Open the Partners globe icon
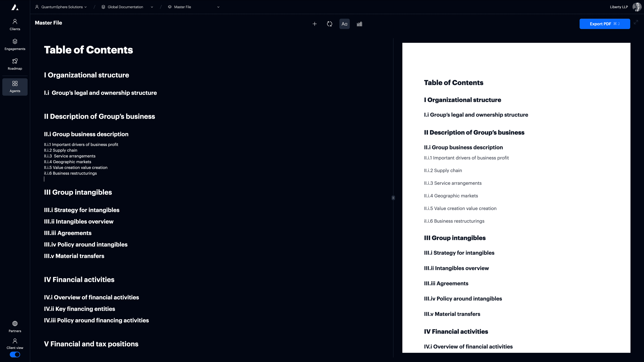 click(x=15, y=326)
